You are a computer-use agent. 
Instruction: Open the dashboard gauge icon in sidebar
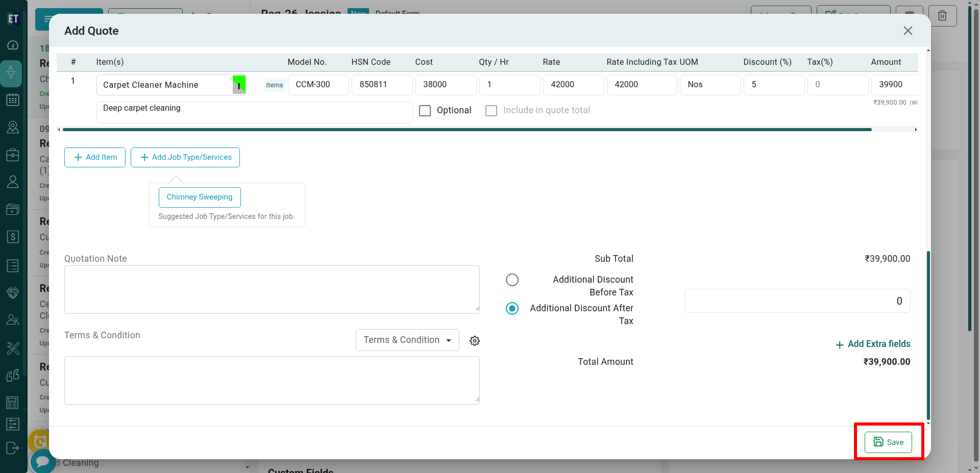pyautogui.click(x=13, y=45)
